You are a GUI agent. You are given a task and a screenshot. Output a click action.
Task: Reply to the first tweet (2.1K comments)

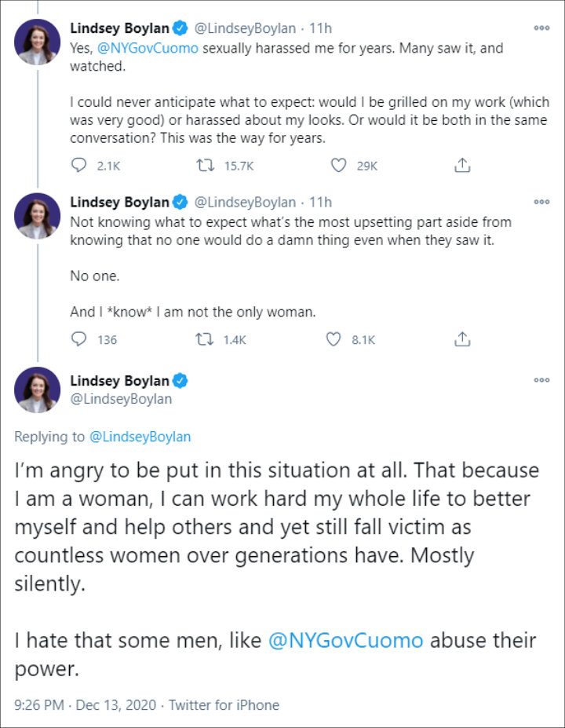tap(78, 165)
